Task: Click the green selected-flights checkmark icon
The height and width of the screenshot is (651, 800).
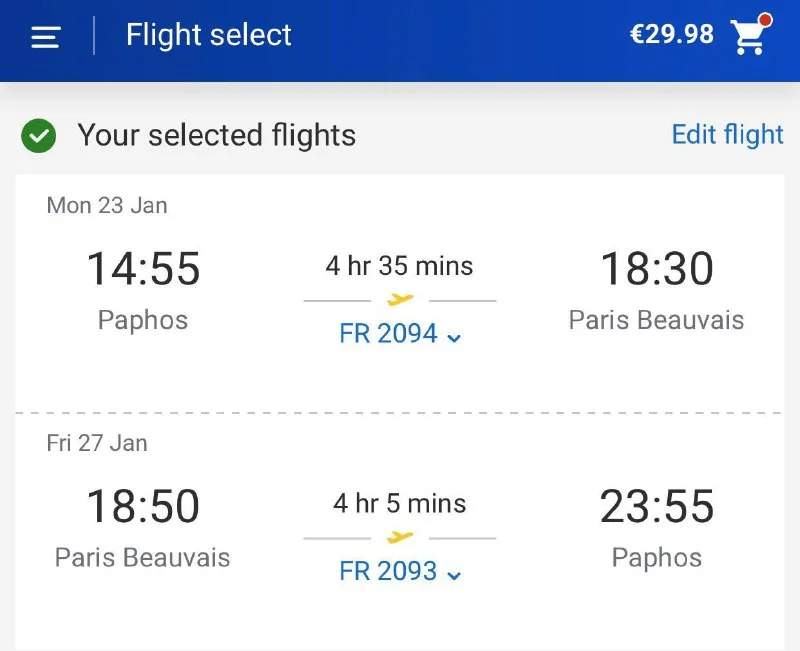Action: [x=38, y=136]
